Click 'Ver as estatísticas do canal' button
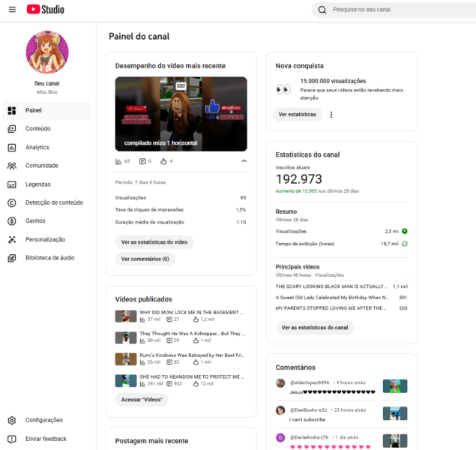The width and height of the screenshot is (476, 450). coord(315,328)
